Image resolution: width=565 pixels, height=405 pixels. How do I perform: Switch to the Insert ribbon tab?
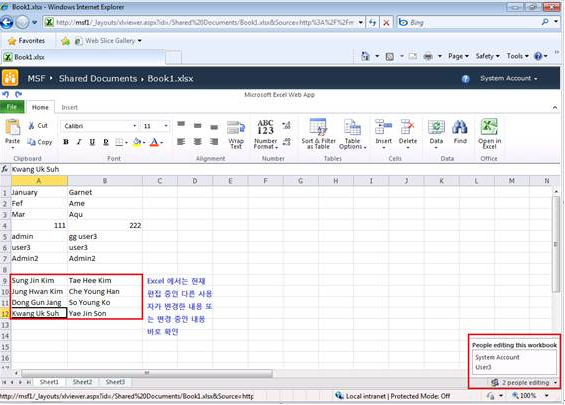coord(70,107)
